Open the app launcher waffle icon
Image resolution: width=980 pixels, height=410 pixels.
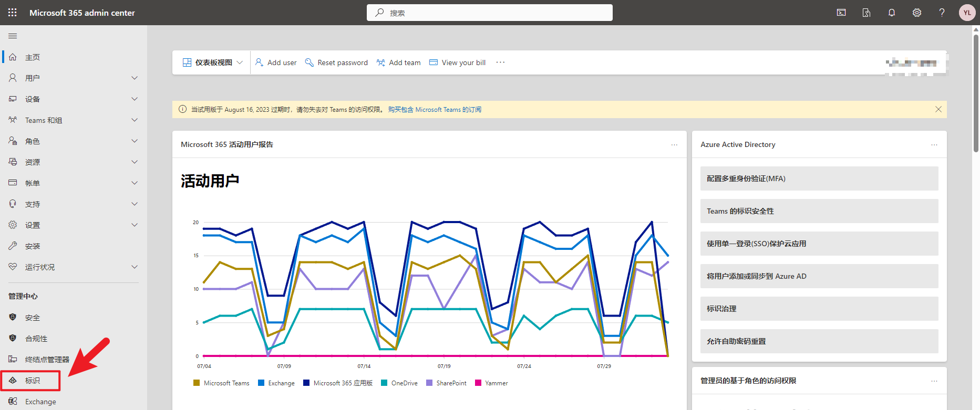point(13,13)
